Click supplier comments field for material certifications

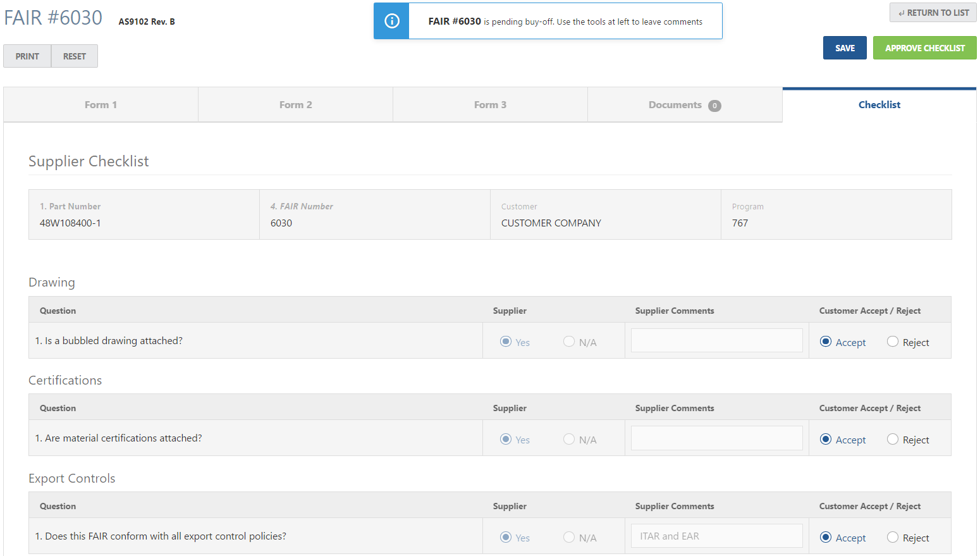717,438
